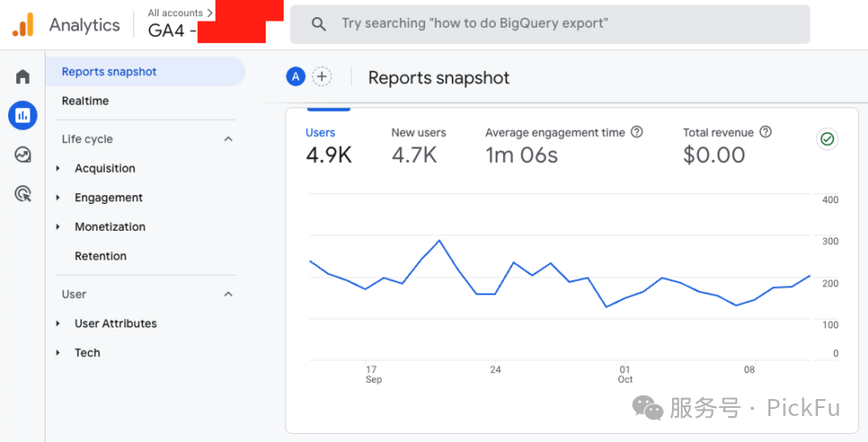Click the Google Analytics logo
Image resolution: width=868 pixels, height=442 pixels.
[22, 25]
